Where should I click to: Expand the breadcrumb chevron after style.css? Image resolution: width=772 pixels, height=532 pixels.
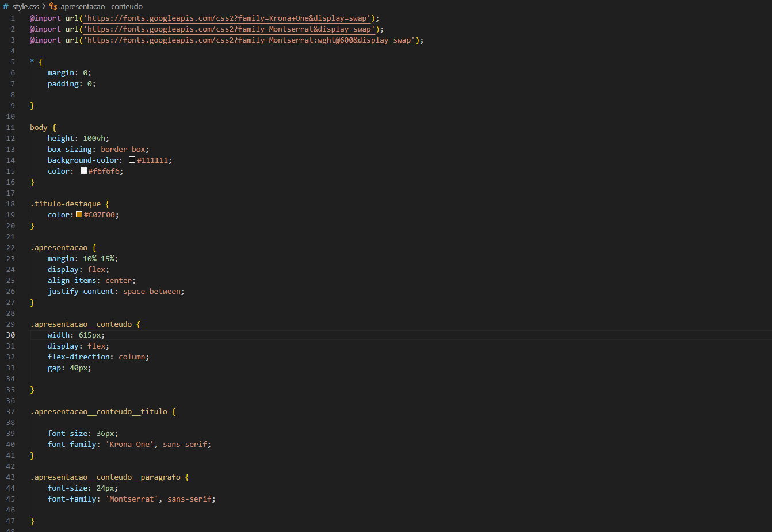click(x=44, y=7)
